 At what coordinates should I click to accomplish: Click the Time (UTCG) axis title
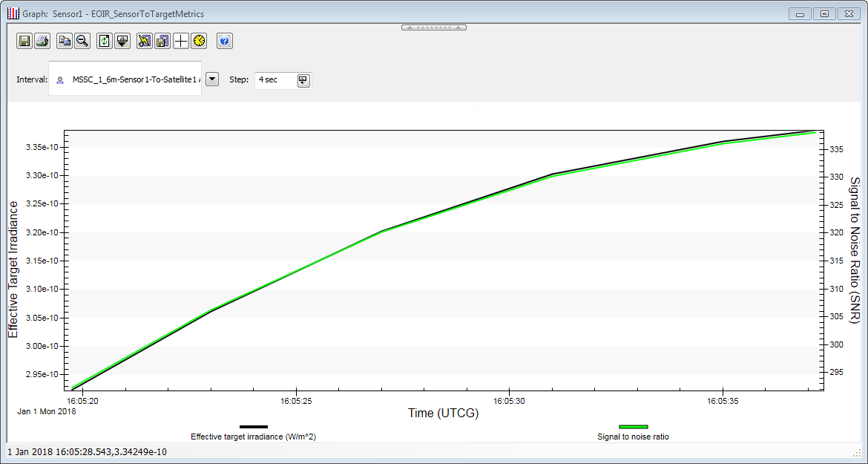443,413
